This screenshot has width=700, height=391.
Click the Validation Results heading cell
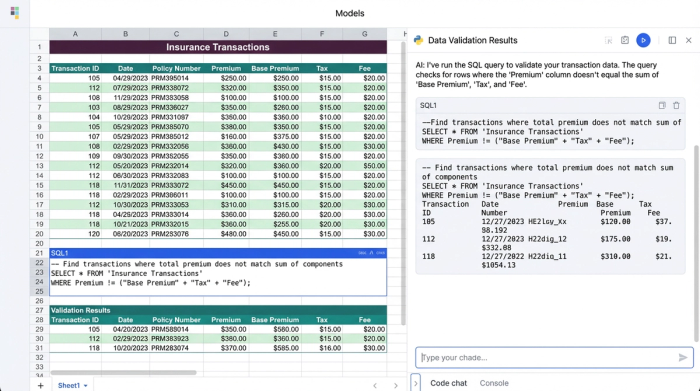point(218,310)
